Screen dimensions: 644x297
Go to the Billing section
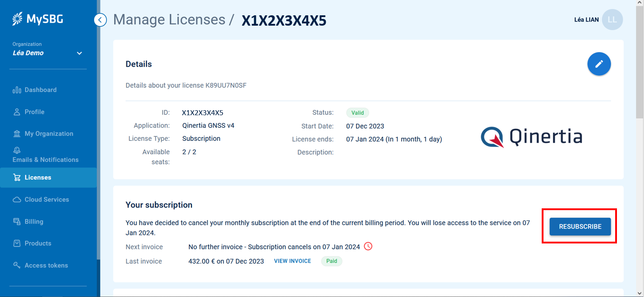(x=34, y=221)
